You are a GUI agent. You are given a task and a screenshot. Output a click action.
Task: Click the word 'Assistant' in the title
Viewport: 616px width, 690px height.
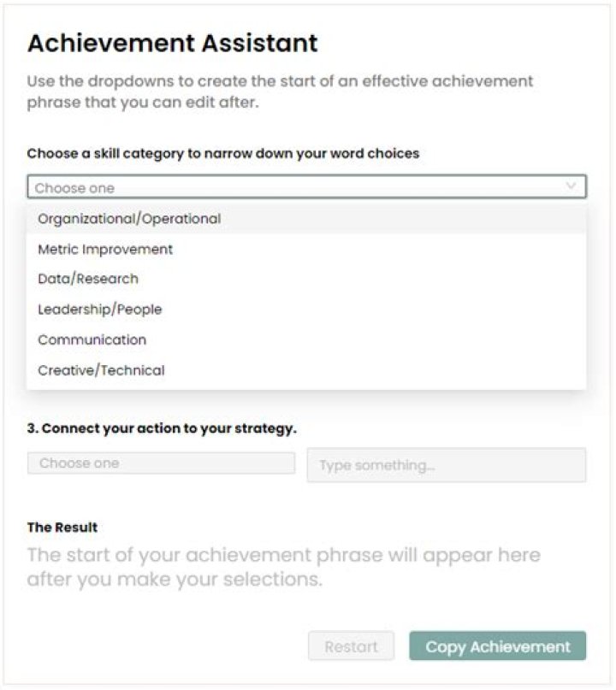point(254,43)
